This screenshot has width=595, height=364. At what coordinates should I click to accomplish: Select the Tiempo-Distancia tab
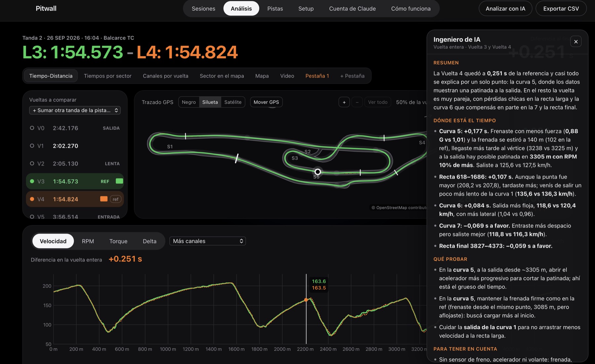[51, 76]
